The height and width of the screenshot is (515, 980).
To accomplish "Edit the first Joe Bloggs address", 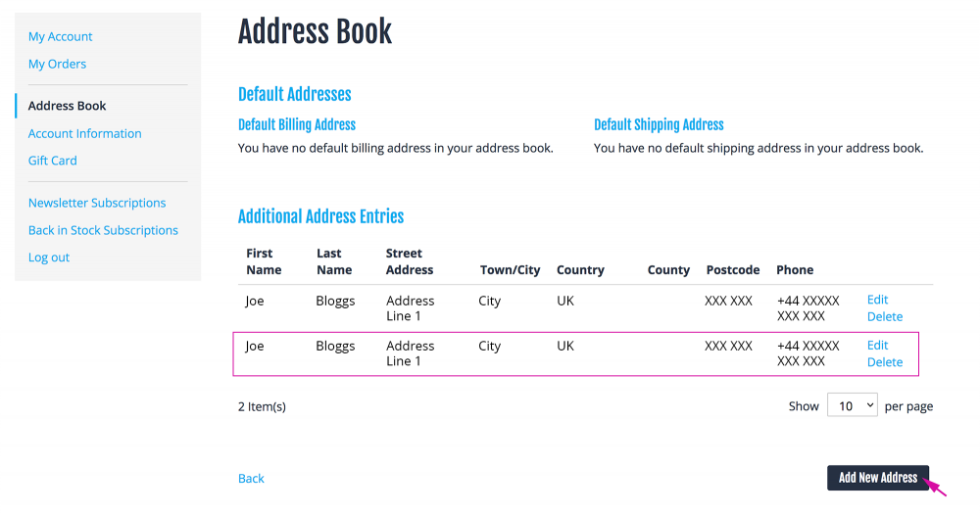I will (x=877, y=300).
